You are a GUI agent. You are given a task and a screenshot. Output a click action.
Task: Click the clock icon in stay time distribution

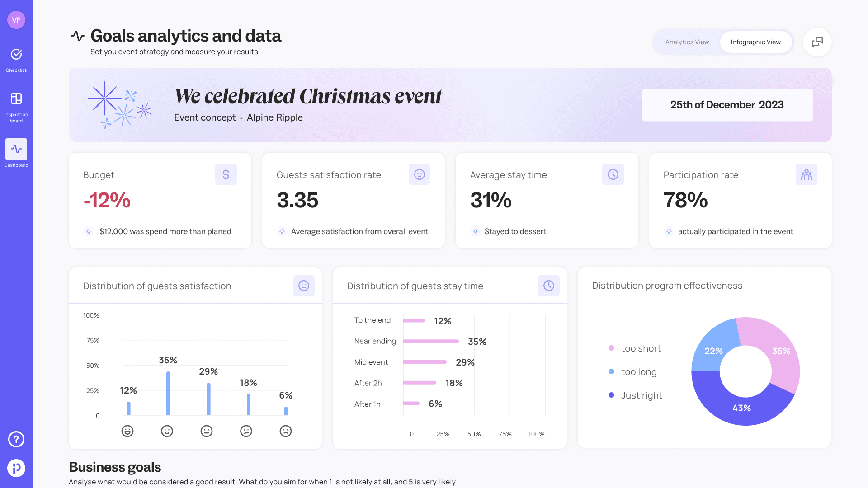(548, 286)
